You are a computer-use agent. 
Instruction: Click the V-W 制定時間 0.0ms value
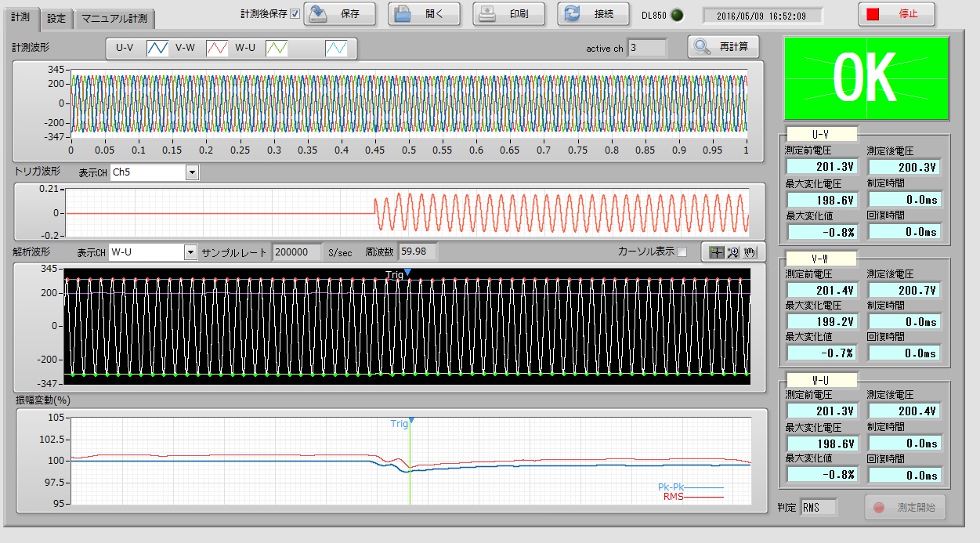coord(906,321)
